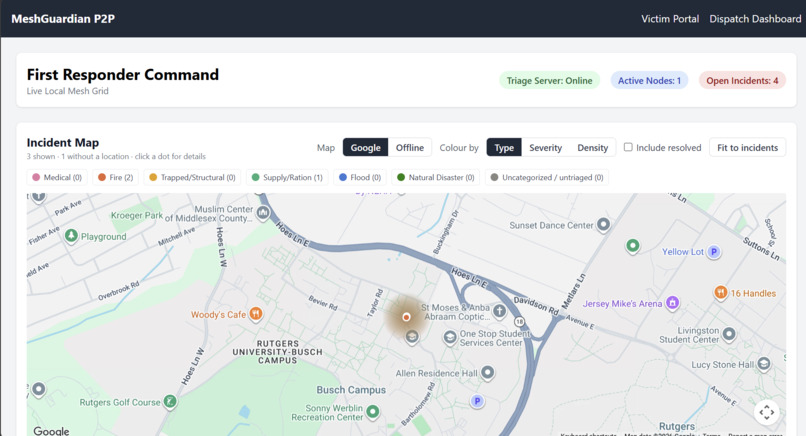Image resolution: width=806 pixels, height=436 pixels.
Task: Click the Muslim Center of Middlesex marker
Action: (263, 212)
